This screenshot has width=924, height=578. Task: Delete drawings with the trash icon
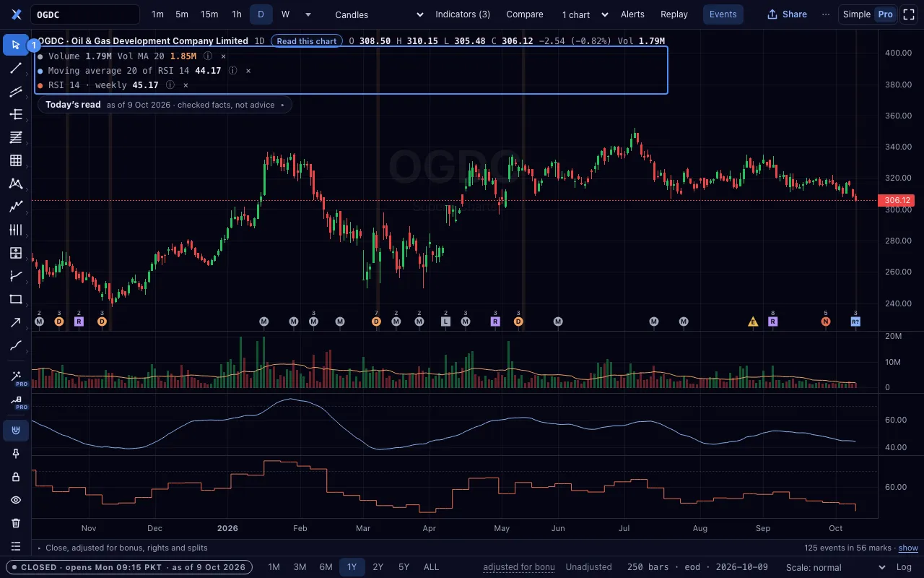point(16,523)
